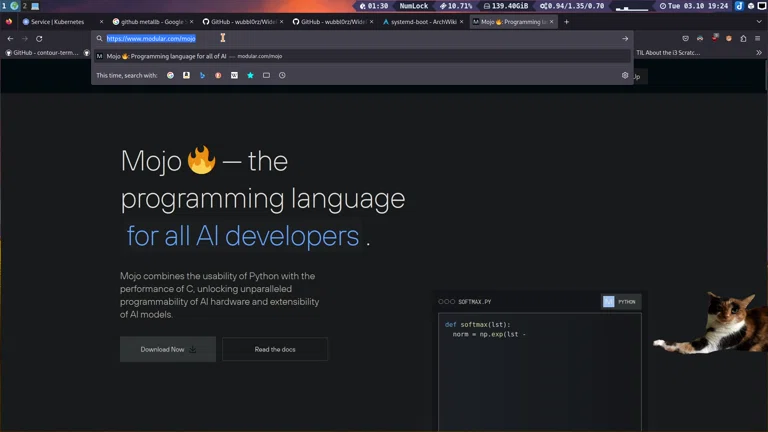
Task: Open the Firefox hamburger menu
Action: [757, 39]
